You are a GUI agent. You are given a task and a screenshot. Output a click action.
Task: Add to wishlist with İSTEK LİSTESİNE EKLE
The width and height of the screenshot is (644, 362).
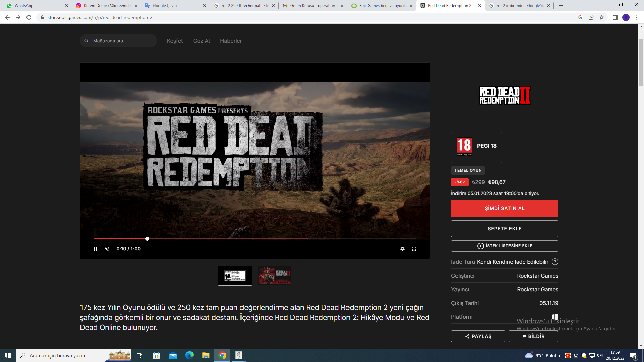[504, 246]
